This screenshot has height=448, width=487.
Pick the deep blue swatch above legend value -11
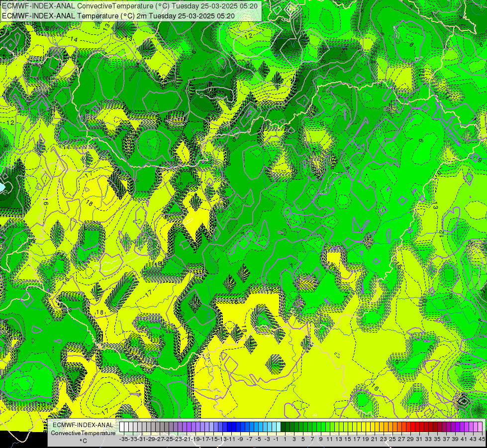click(x=229, y=427)
